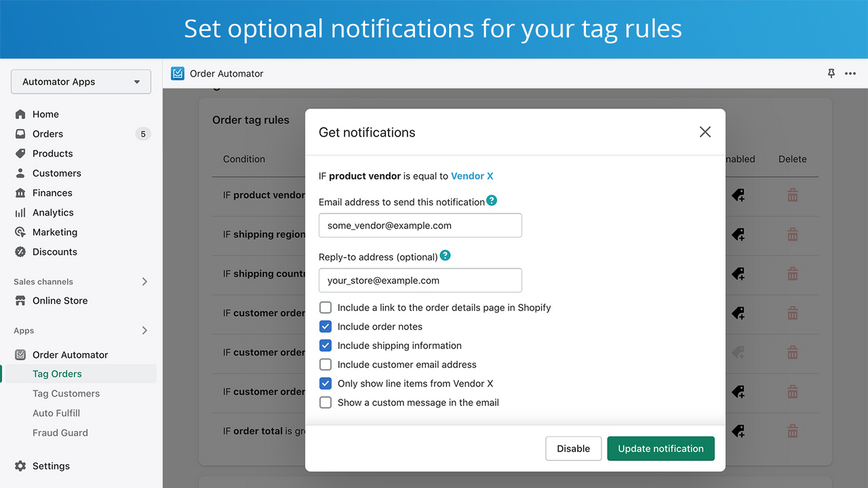
Task: Expand the Apps section chevron
Action: [x=144, y=330]
